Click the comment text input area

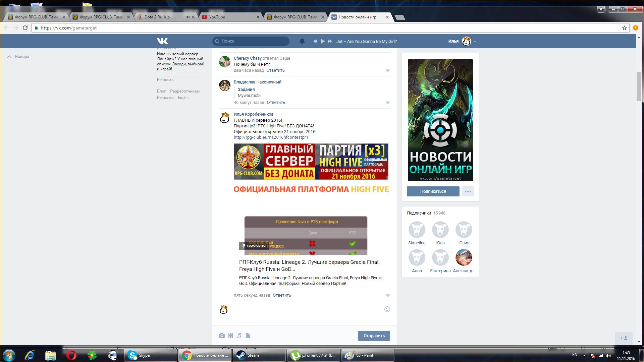(x=305, y=313)
